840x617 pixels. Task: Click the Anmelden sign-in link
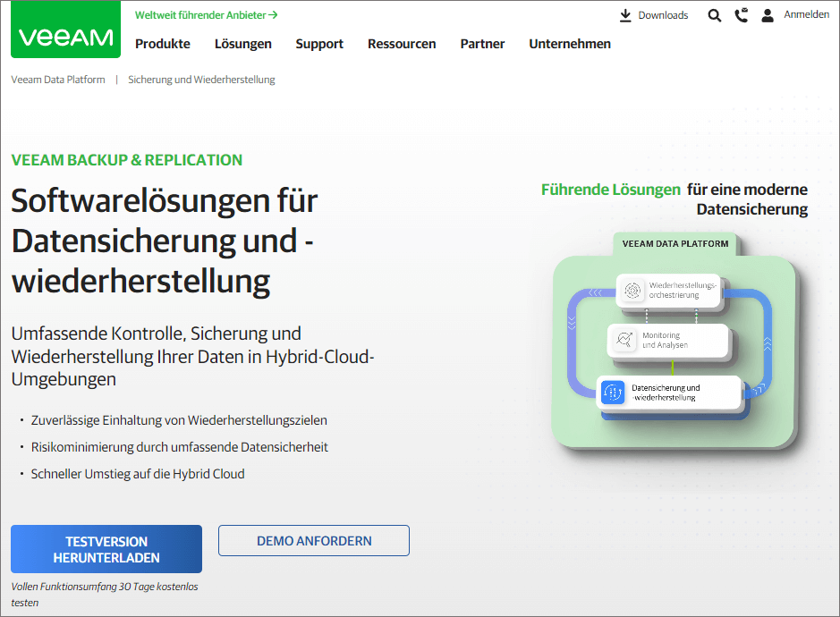click(x=806, y=14)
